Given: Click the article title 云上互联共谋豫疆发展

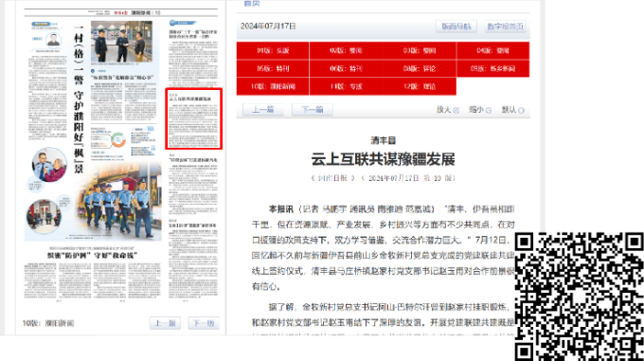Looking at the screenshot, I should (x=383, y=159).
